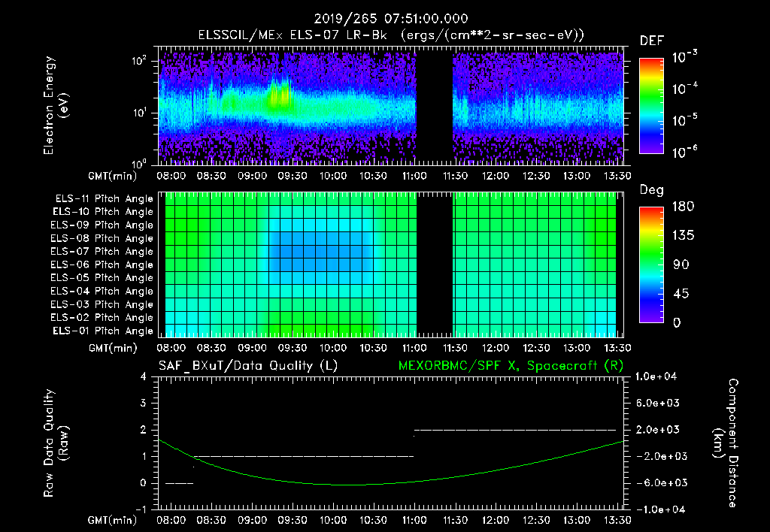Click the 10^-4 value on the DEF scale
The image size is (770, 532).
tap(684, 89)
